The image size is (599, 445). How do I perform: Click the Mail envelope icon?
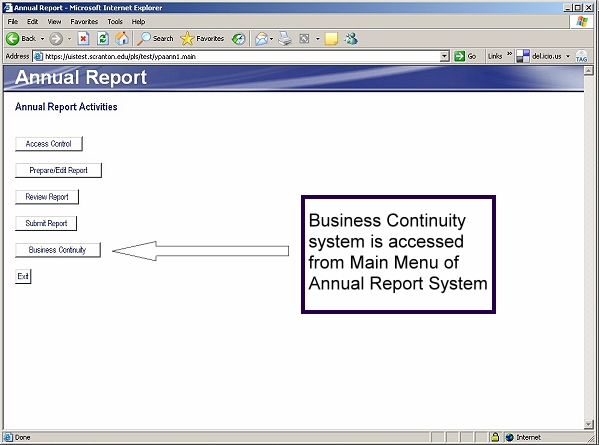261,39
